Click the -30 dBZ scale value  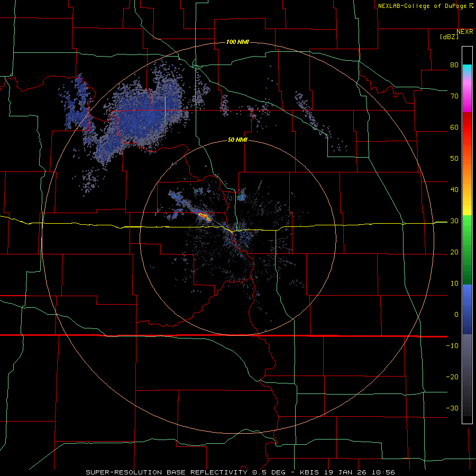pos(452,408)
